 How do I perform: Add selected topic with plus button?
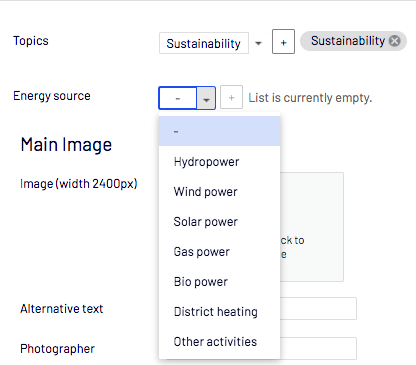pos(283,42)
